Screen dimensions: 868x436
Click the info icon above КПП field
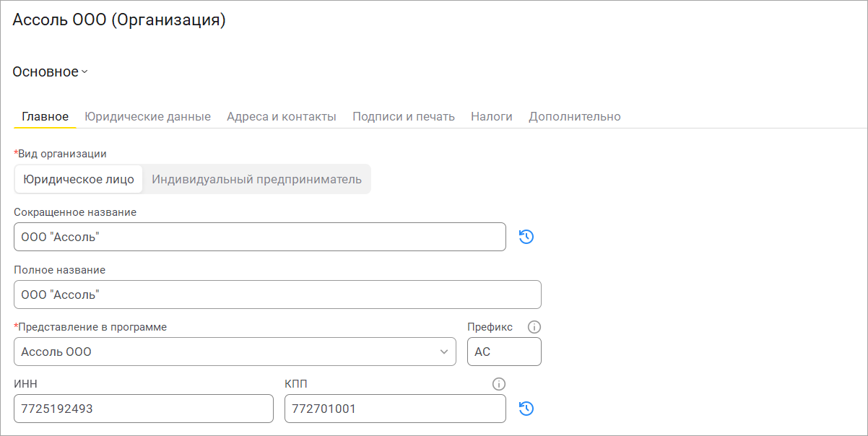coord(498,384)
